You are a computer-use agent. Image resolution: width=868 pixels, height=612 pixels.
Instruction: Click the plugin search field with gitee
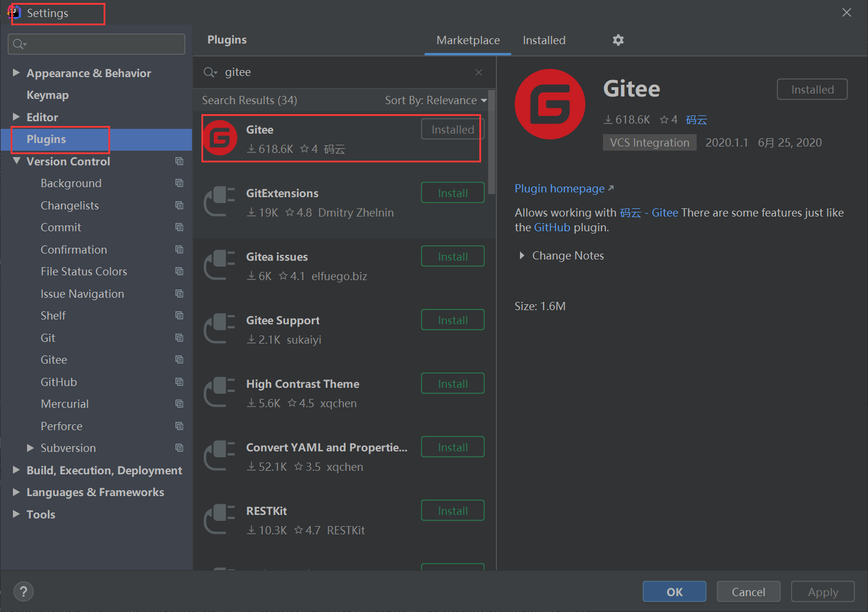[x=344, y=72]
